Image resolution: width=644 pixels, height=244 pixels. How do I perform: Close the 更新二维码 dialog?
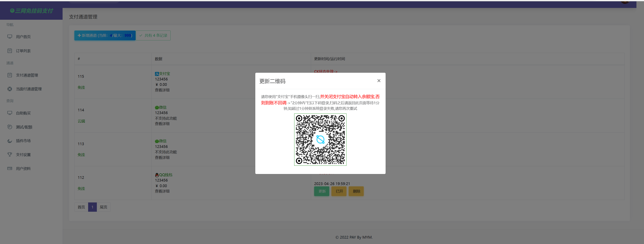379,81
